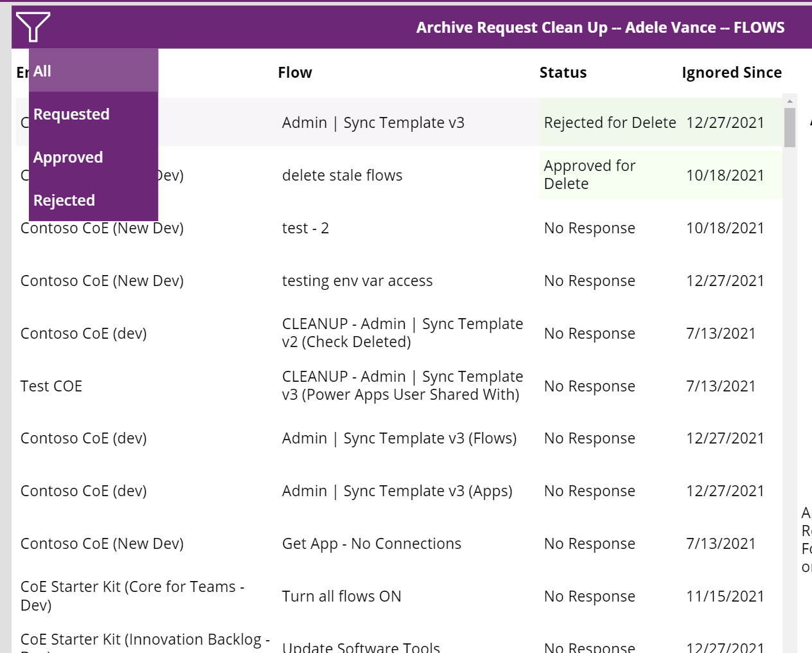Open the "Update Software Tools" flow entry
The height and width of the screenshot is (653, 812).
(x=361, y=646)
